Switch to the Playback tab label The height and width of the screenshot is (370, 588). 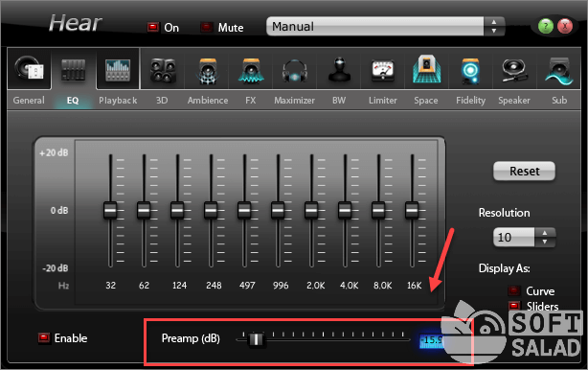(118, 101)
